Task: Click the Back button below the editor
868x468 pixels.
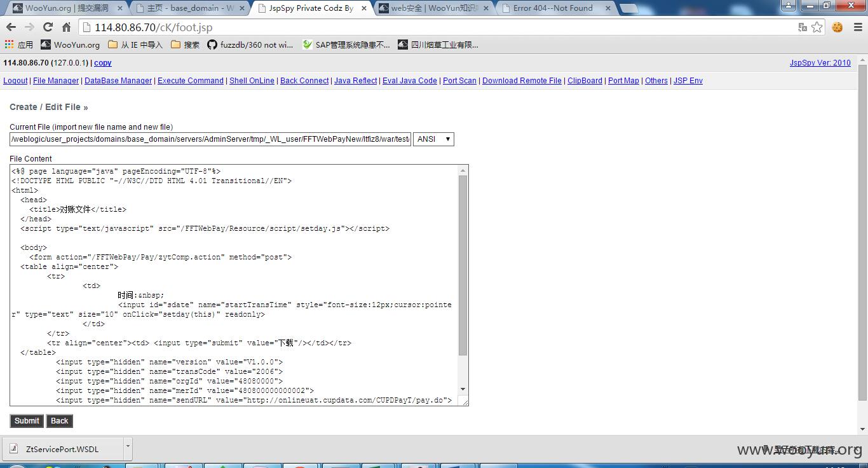Action: [x=59, y=421]
